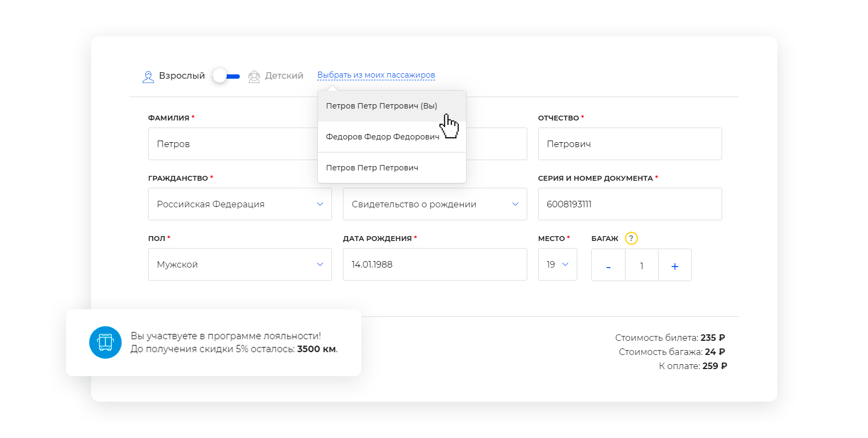The height and width of the screenshot is (438, 868).
Task: Click the document series and number field
Action: pyautogui.click(x=630, y=204)
